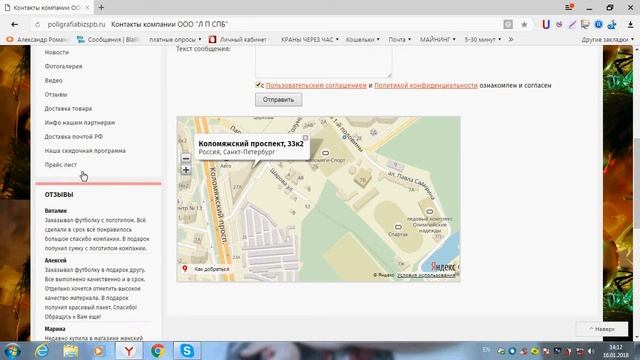Zoom out the map with minus button
640x360 pixels.
tap(186, 158)
